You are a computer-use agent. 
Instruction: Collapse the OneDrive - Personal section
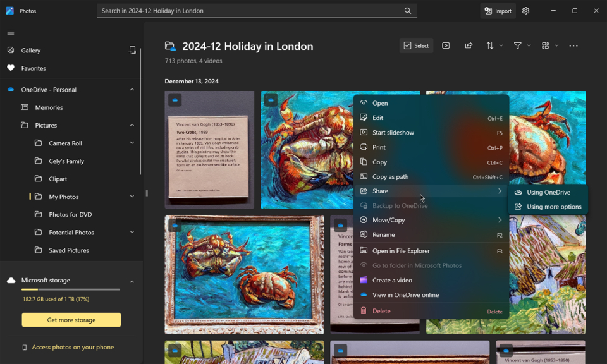click(x=132, y=90)
